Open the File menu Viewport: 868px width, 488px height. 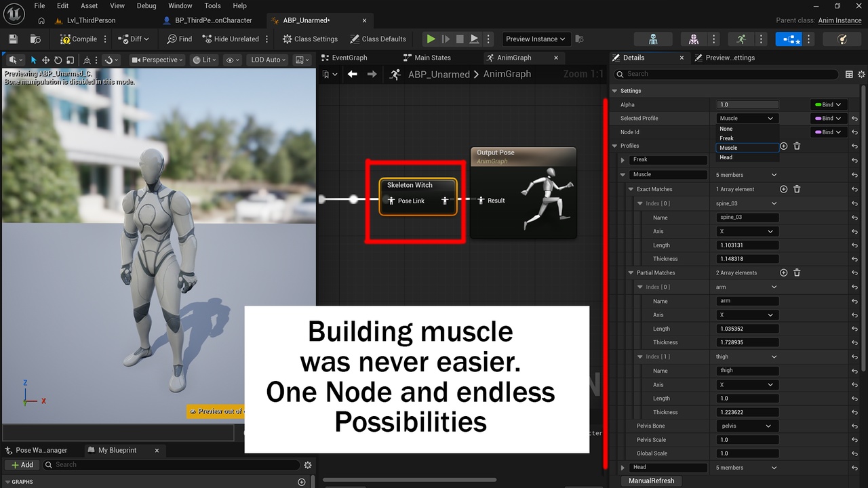(x=39, y=6)
